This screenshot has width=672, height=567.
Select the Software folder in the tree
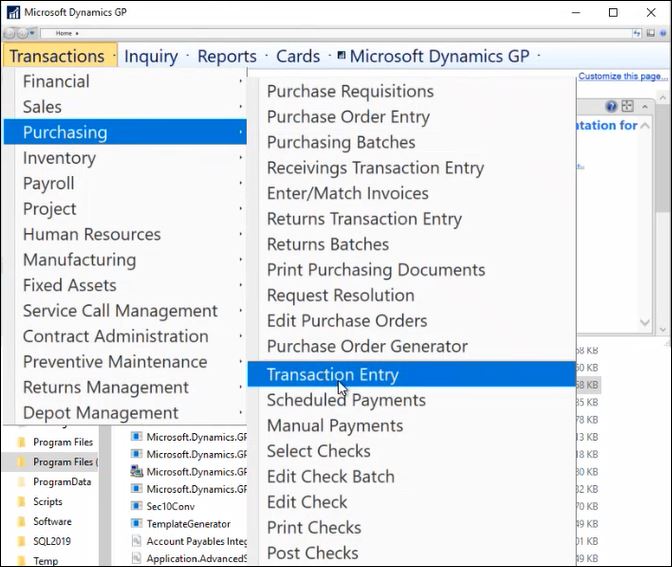pos(51,521)
